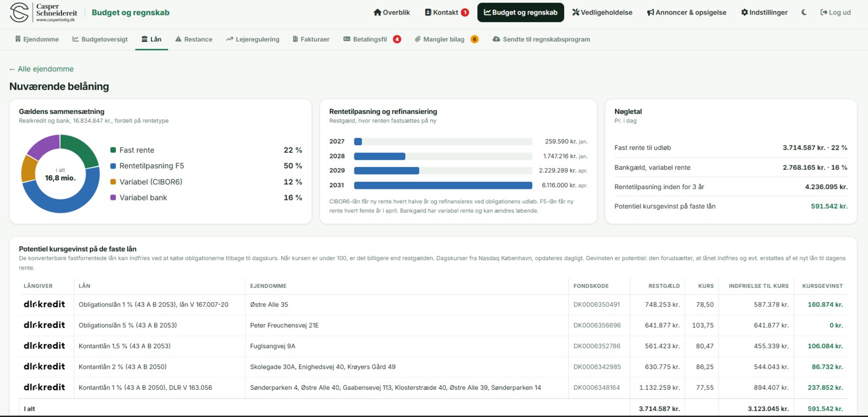Click the 2031 refinancing bar
The height and width of the screenshot is (417, 868).
point(443,185)
